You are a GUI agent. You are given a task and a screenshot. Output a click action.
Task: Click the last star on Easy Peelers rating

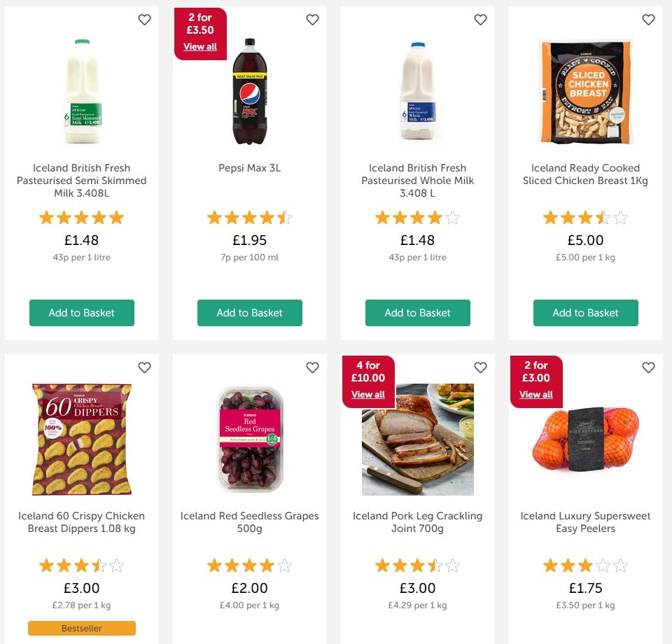point(621,565)
